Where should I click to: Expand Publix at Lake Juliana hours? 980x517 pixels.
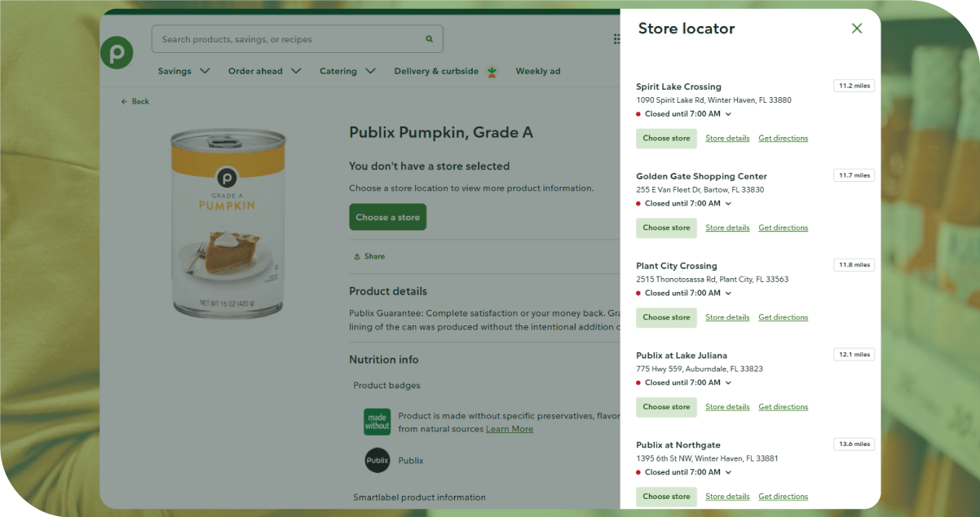click(x=728, y=382)
